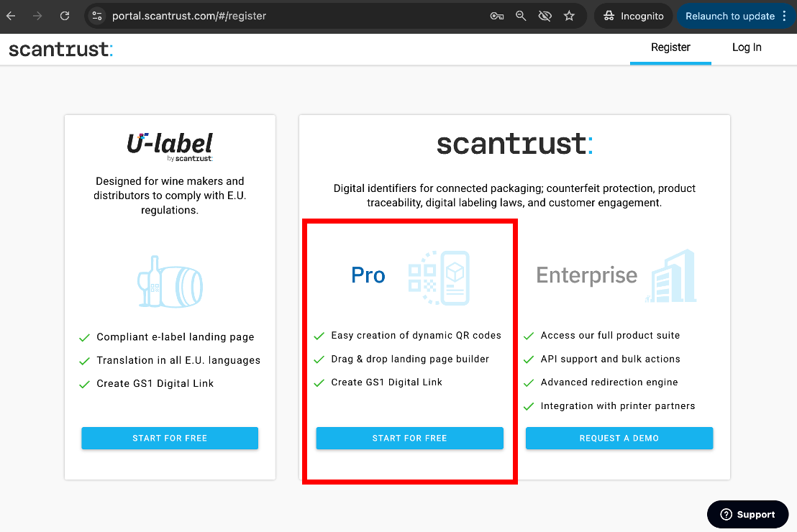Open the zoom magnifier icon
Screen dimensions: 797x532
[521, 16]
